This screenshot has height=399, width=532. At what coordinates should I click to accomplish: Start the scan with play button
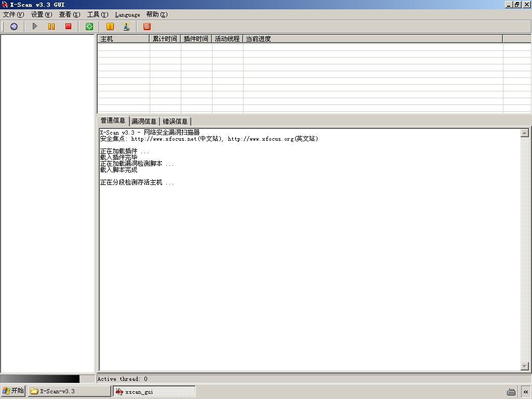click(35, 26)
